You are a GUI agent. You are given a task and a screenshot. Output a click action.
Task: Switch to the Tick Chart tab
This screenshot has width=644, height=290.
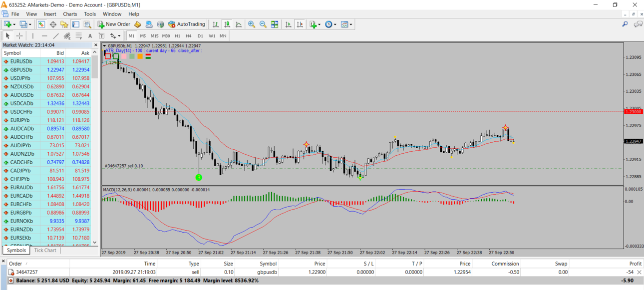[45, 250]
